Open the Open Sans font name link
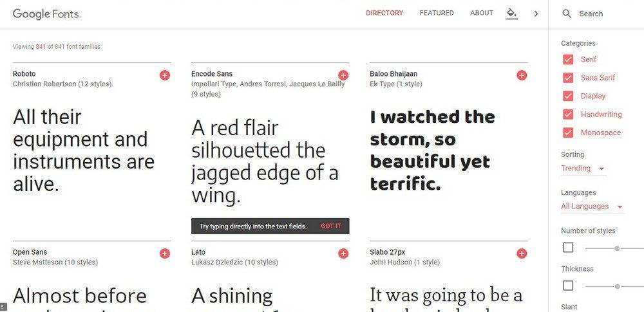This screenshot has height=312, width=644. [x=30, y=252]
